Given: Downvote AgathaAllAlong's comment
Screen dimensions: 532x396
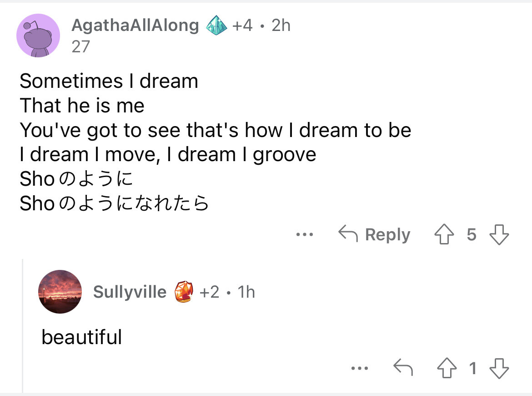Looking at the screenshot, I should coord(499,235).
